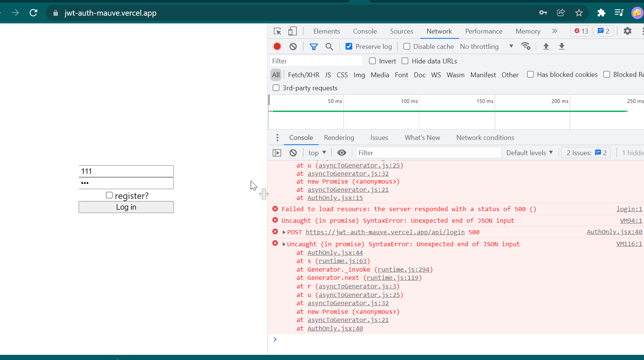Stop recording network log
This screenshot has width=644, height=360.
[277, 46]
